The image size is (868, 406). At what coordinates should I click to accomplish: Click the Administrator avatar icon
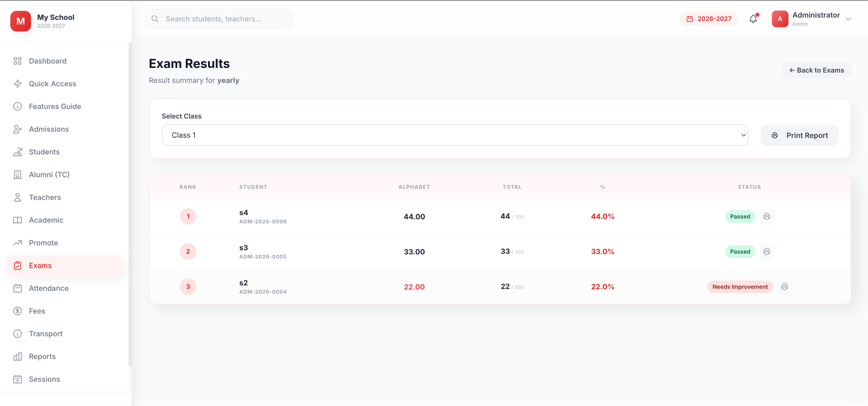(x=780, y=19)
